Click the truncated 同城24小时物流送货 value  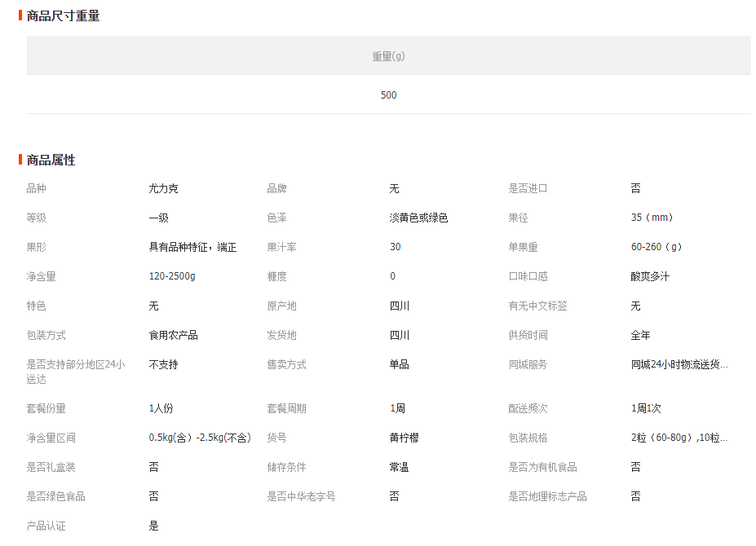point(679,364)
